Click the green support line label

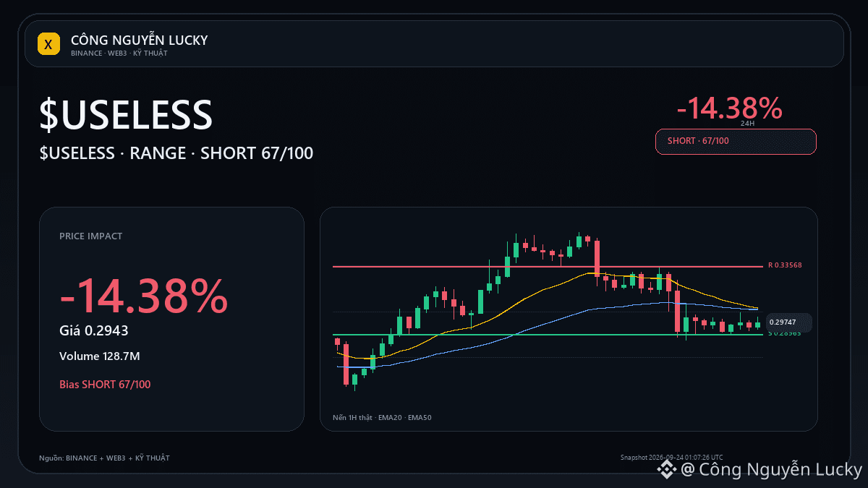tap(785, 333)
